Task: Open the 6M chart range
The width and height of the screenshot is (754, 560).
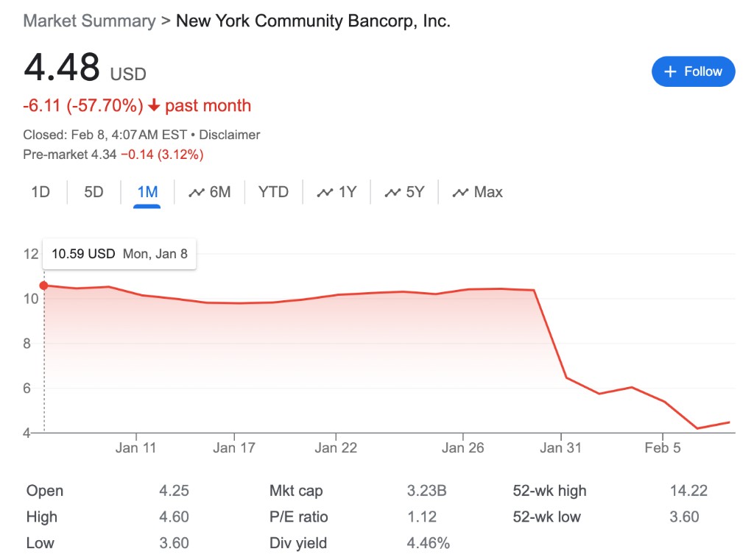Action: coord(219,192)
